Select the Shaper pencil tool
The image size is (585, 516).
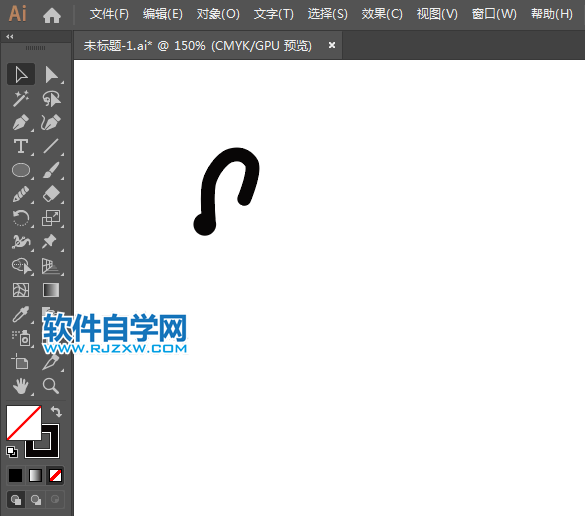[x=21, y=194]
